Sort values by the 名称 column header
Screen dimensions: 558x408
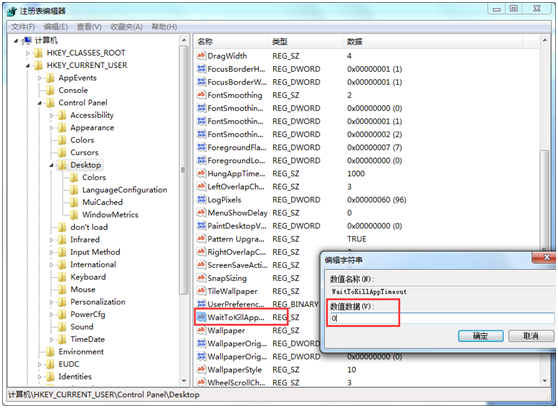coord(231,42)
